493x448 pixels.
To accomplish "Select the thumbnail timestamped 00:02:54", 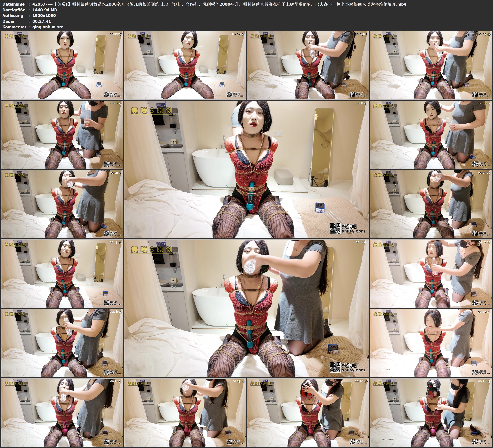I will tap(185, 65).
